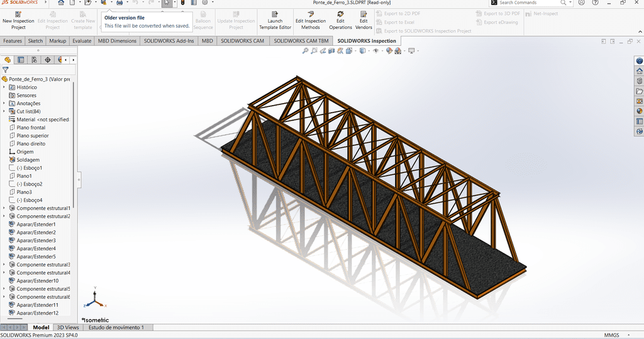The image size is (644, 339).
Task: Open the Evaluate ribbon tab
Action: click(x=82, y=41)
